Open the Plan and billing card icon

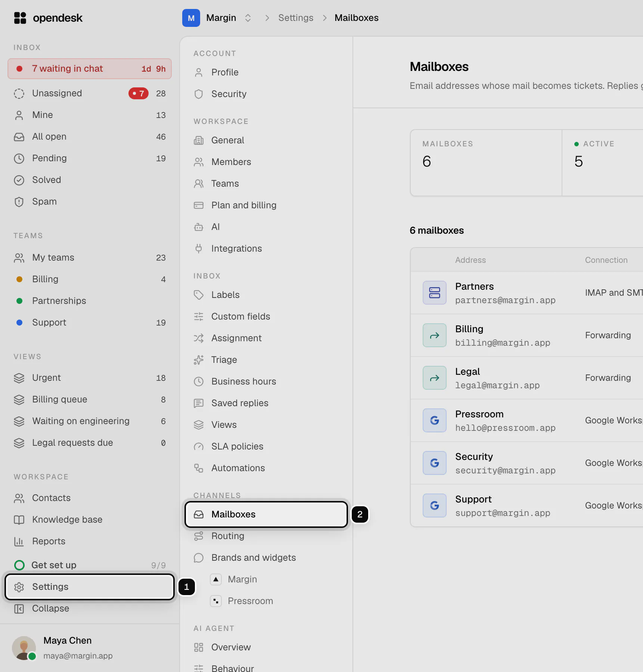(x=199, y=205)
